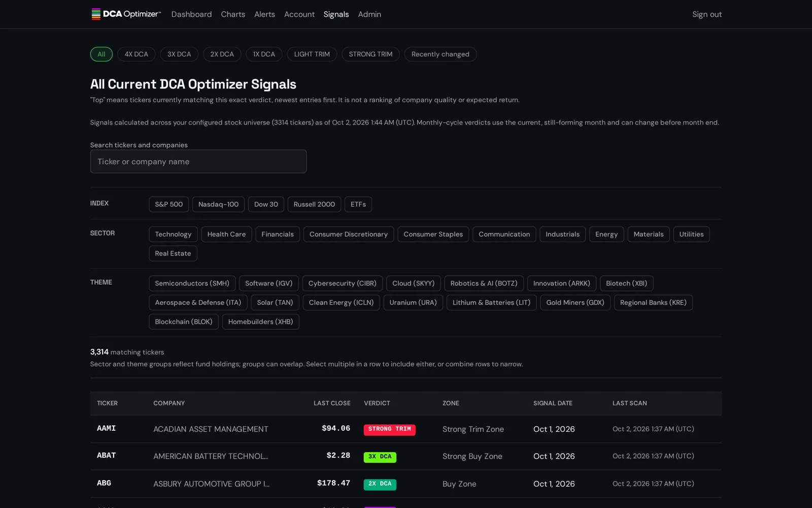Show Recently changed signals
This screenshot has height=508, width=812.
[441, 54]
